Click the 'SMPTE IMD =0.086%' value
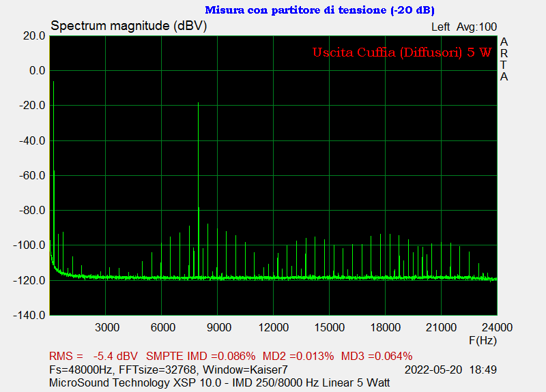The height and width of the screenshot is (392, 546). [x=201, y=356]
